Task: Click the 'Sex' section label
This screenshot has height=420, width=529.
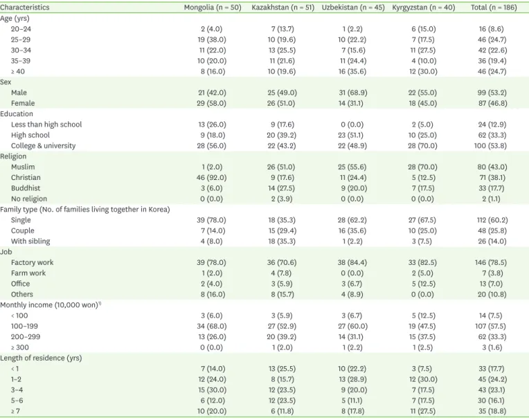Action: point(6,82)
